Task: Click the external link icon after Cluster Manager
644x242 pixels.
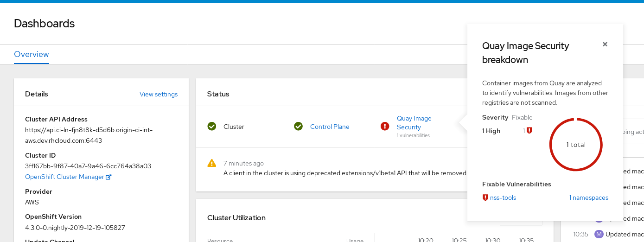Action: click(x=108, y=177)
